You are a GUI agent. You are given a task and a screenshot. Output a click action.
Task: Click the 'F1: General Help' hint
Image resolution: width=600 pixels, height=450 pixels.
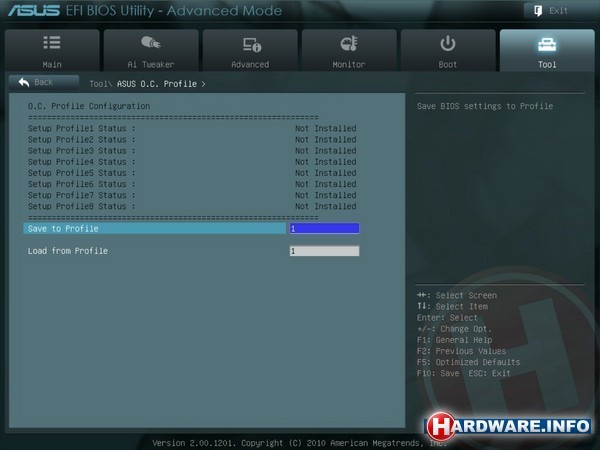455,340
